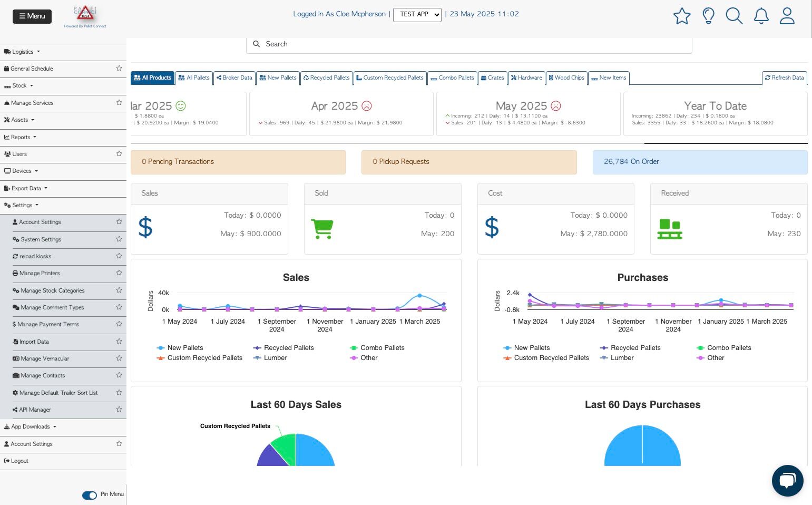Open 26,784 On Order banner

click(700, 162)
